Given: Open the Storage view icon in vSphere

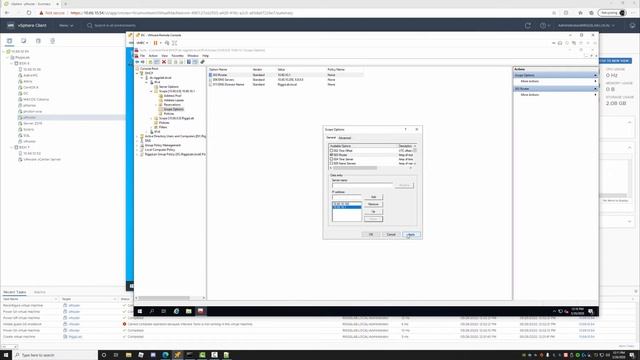Looking at the screenshot, I should pyautogui.click(x=38, y=41).
